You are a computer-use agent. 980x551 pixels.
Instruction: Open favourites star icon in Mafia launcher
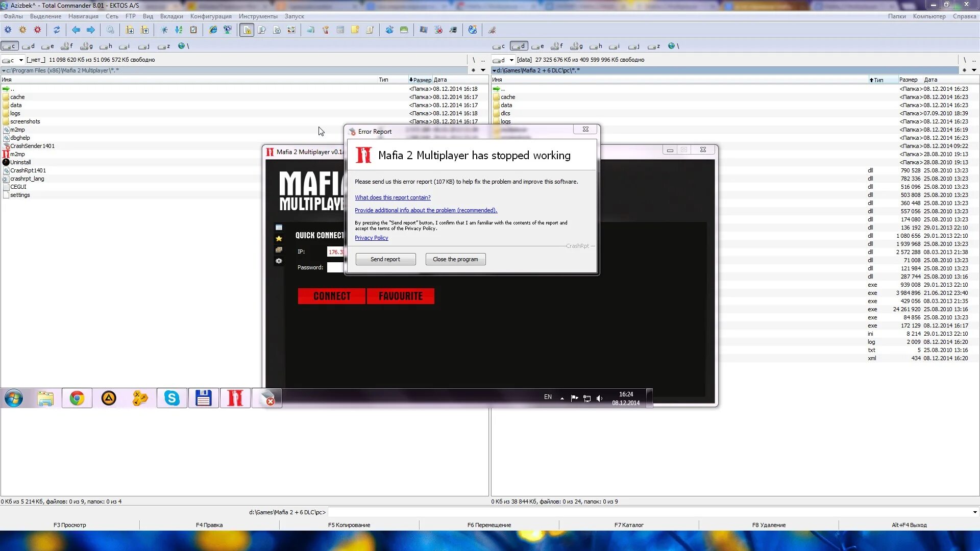click(x=279, y=239)
